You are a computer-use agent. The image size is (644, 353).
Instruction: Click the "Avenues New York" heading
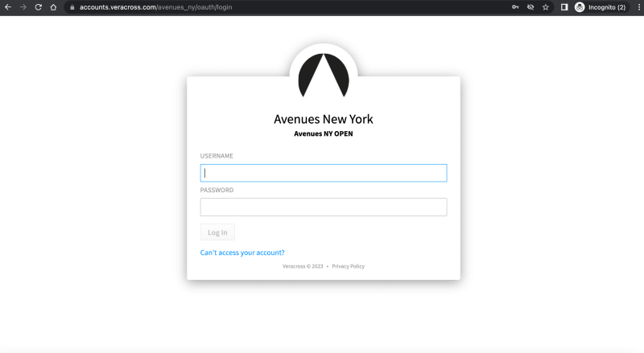[x=324, y=119]
